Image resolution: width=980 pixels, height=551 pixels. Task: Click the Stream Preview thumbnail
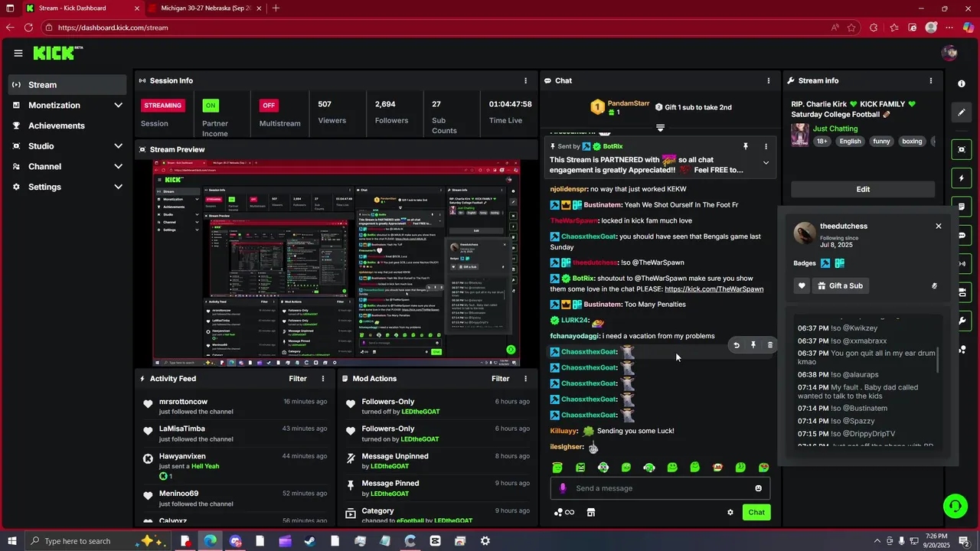336,263
